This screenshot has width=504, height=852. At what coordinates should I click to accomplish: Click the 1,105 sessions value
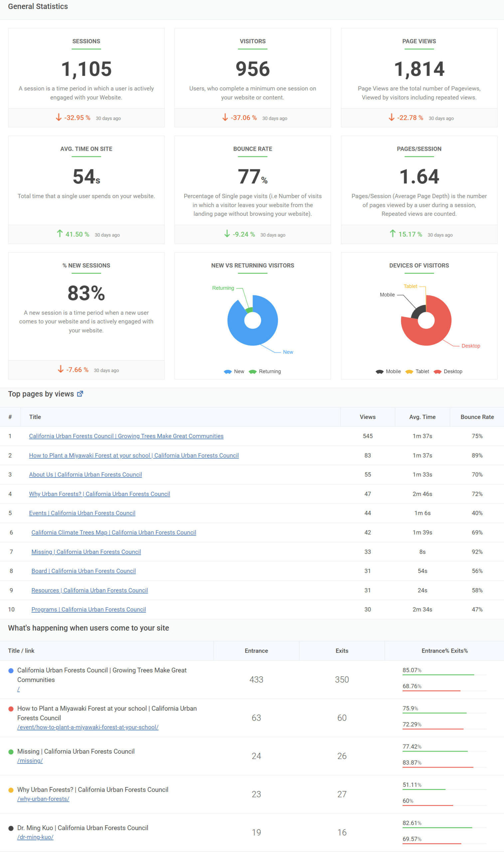86,69
